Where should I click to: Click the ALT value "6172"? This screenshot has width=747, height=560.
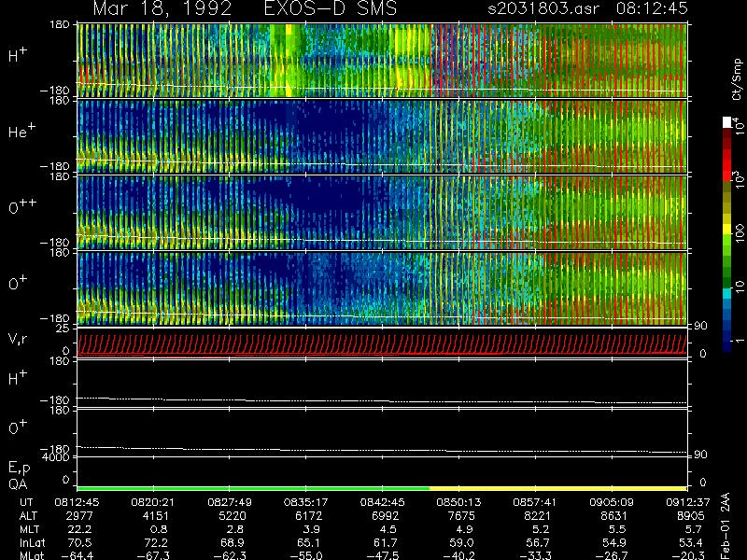click(x=308, y=516)
